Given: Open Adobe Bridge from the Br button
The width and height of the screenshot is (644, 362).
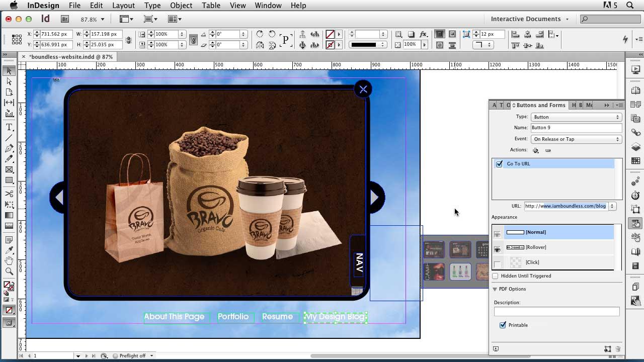Looking at the screenshot, I should (x=64, y=19).
